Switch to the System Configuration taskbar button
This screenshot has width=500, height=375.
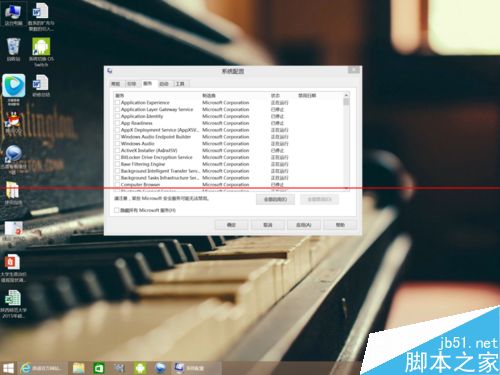click(x=196, y=368)
